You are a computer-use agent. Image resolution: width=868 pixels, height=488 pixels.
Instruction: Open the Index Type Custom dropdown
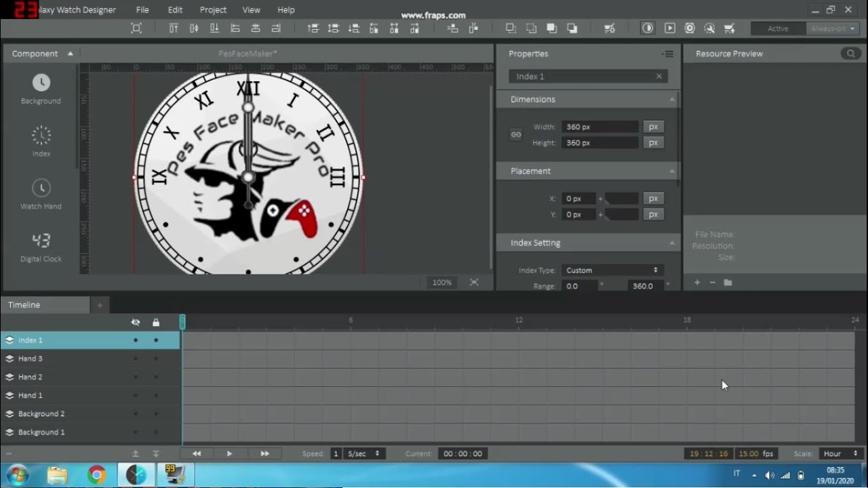(x=612, y=270)
